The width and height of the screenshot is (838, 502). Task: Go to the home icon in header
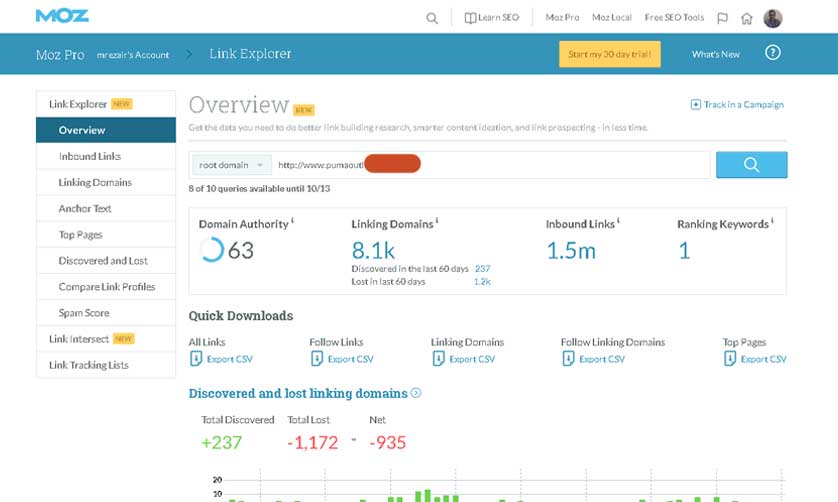[746, 18]
